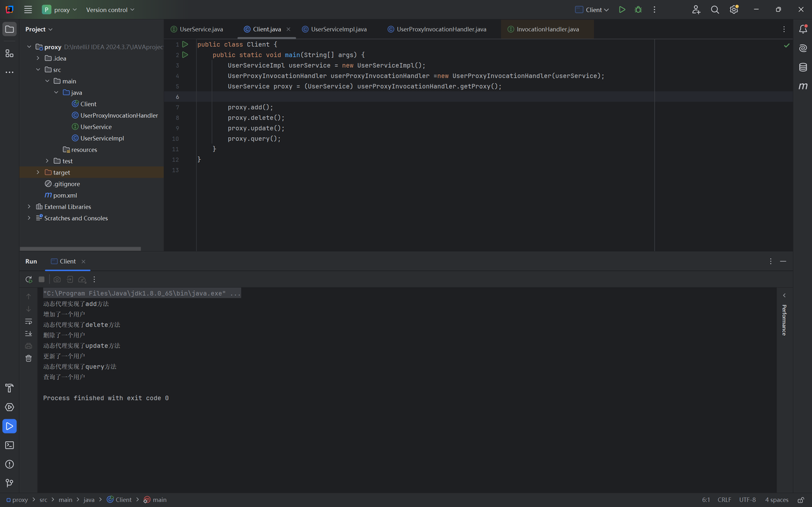Clear console output with trash icon
Image resolution: width=812 pixels, height=507 pixels.
(29, 359)
